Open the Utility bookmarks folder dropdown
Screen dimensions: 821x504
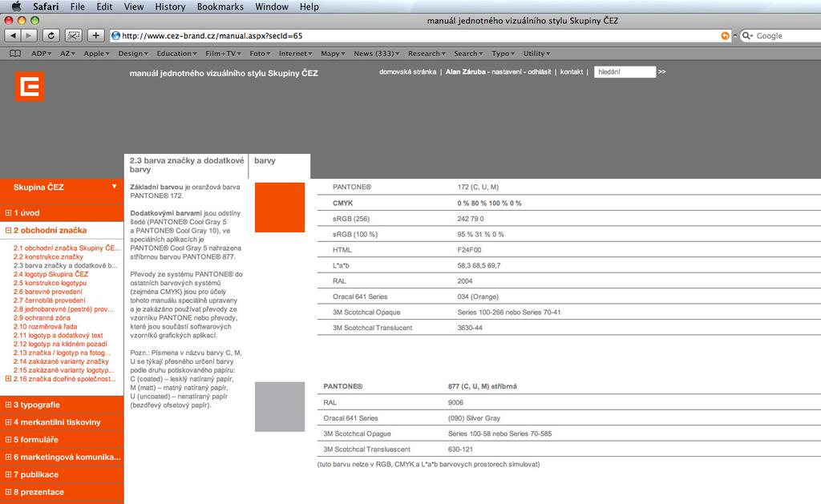click(536, 54)
